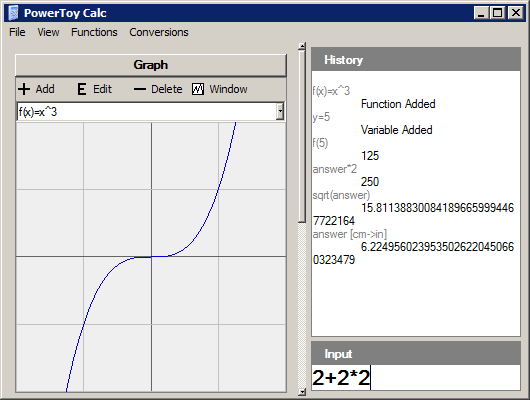Viewport: 530px width, 400px height.
Task: Click history entry 'f(x)=x^3'
Action: point(331,91)
